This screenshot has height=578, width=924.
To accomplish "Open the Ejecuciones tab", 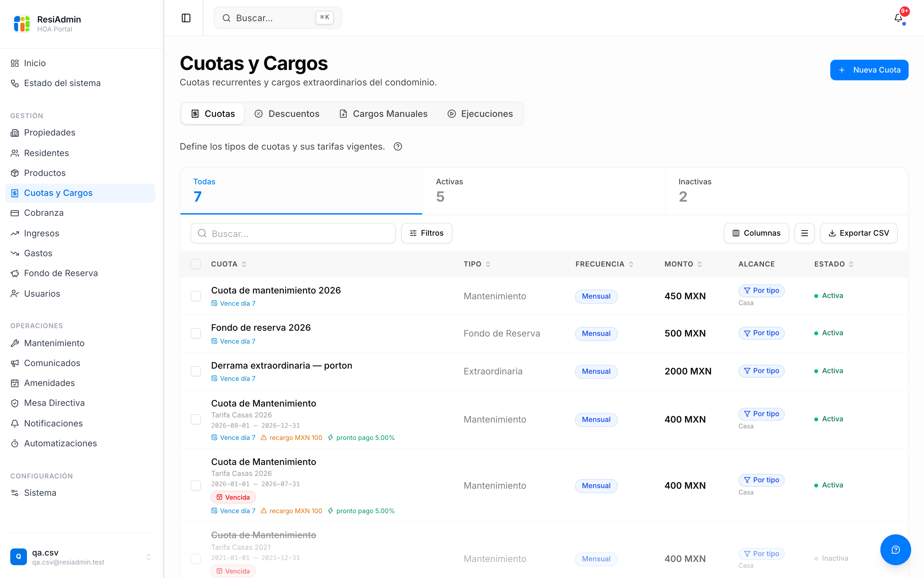I will 480,114.
